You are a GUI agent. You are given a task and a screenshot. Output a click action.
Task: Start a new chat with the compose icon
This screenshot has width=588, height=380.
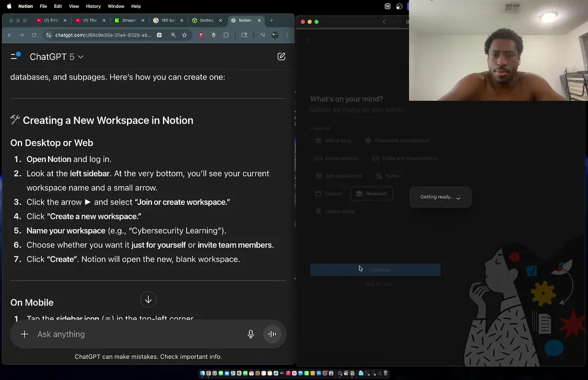[281, 56]
